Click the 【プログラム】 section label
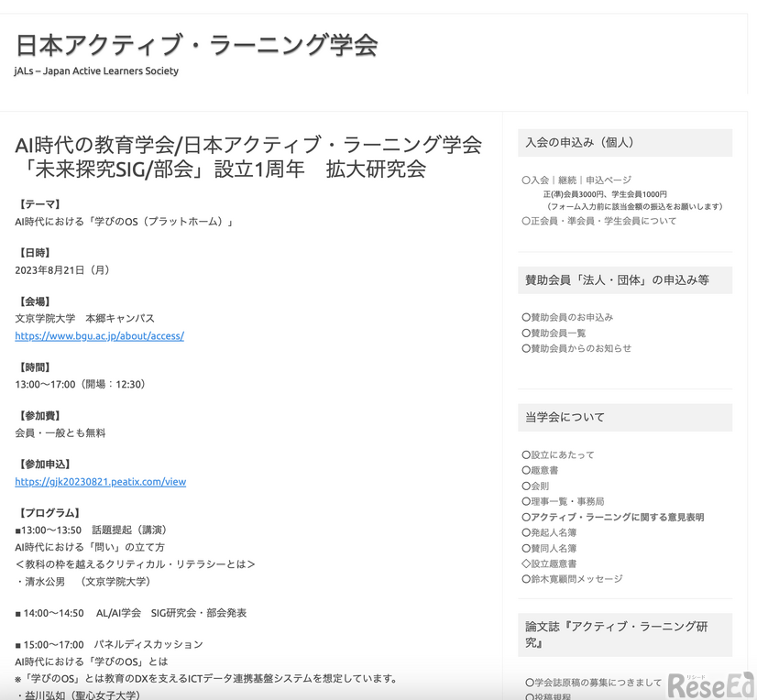Image resolution: width=757 pixels, height=700 pixels. pyautogui.click(x=48, y=513)
